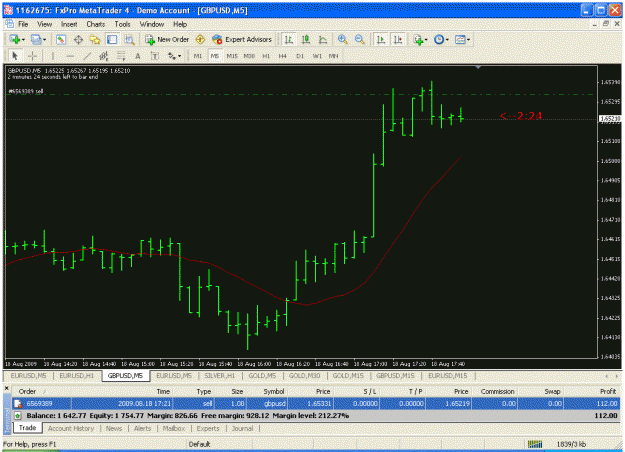The height and width of the screenshot is (452, 625).
Task: Switch to the SILVER,H1 chart tab
Action: coord(219,376)
